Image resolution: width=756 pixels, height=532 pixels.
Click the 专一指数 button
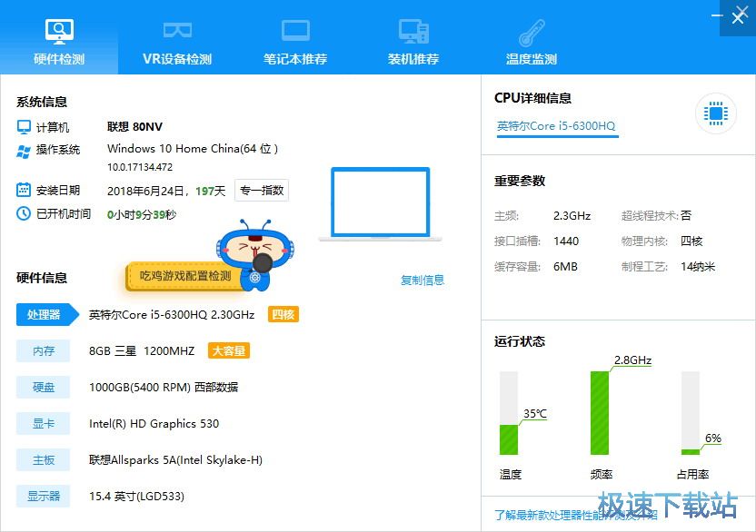[262, 191]
